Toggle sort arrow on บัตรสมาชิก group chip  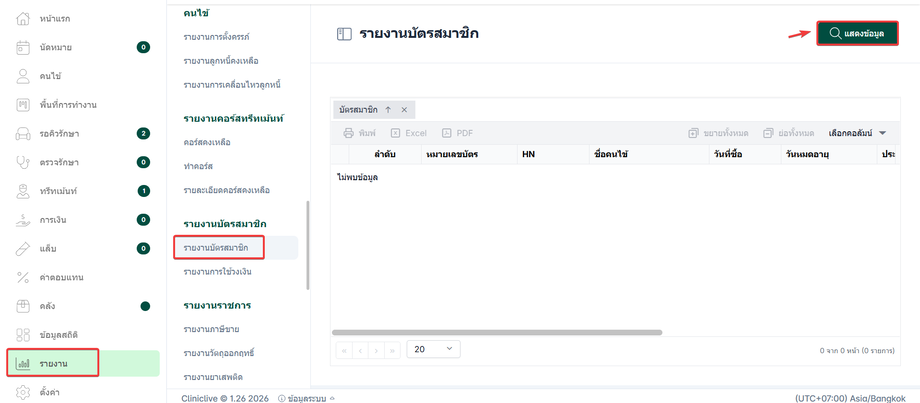click(388, 110)
